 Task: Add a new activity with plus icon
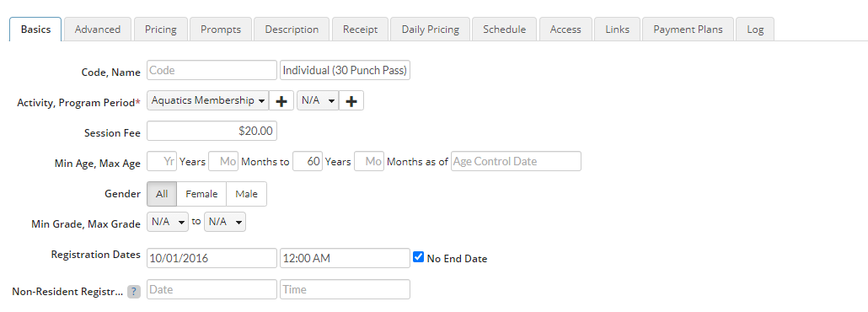click(x=281, y=101)
